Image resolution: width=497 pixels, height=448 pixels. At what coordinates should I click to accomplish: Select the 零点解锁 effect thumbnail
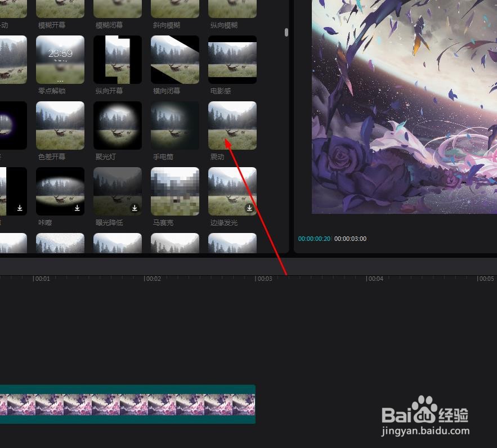click(60, 60)
